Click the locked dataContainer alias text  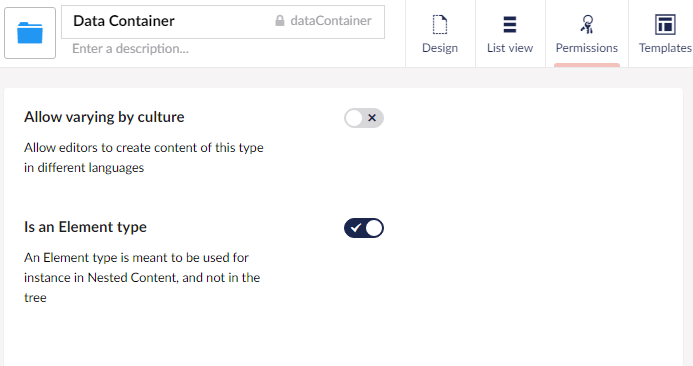[331, 21]
